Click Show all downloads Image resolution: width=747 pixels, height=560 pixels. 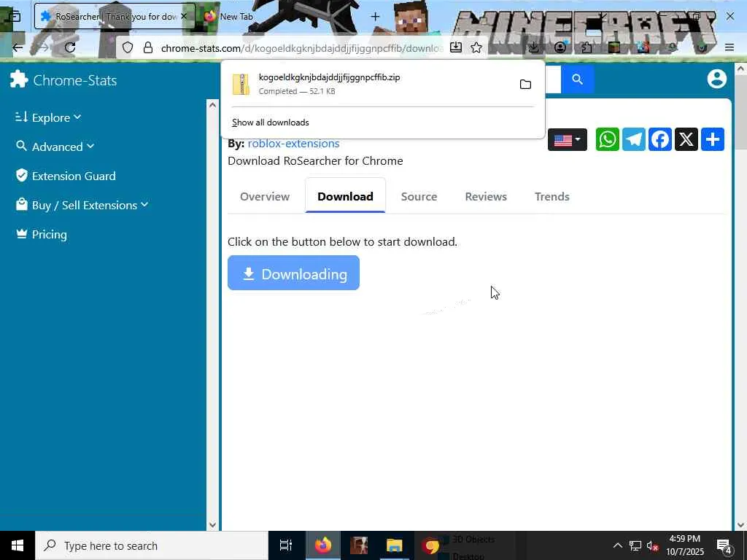tap(271, 122)
